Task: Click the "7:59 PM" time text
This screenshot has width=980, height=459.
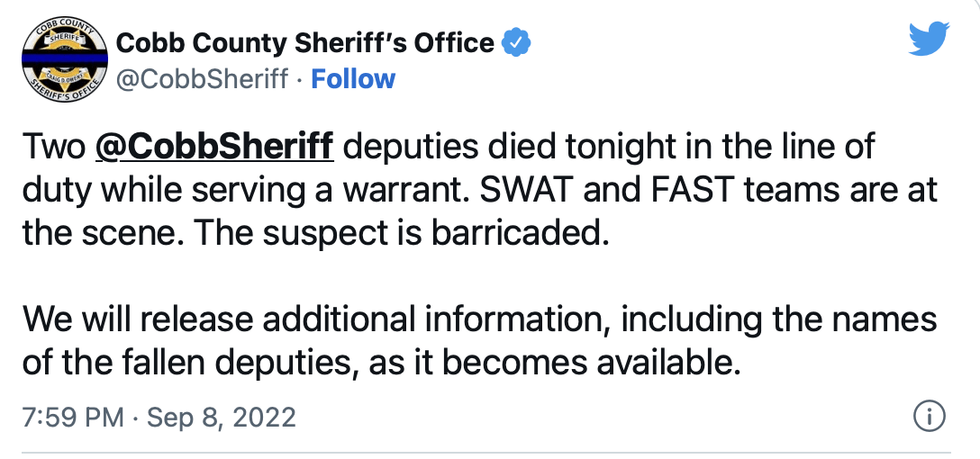Action: [x=73, y=417]
